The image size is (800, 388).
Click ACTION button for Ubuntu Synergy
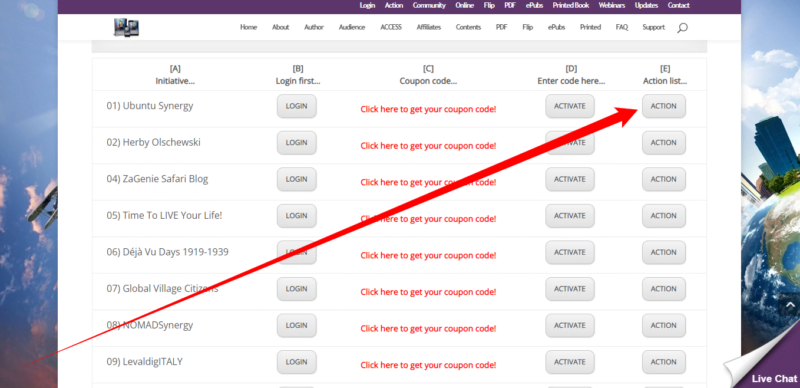(663, 106)
